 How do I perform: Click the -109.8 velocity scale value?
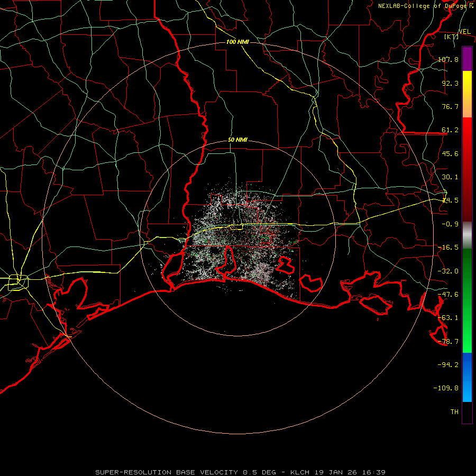pyautogui.click(x=446, y=388)
